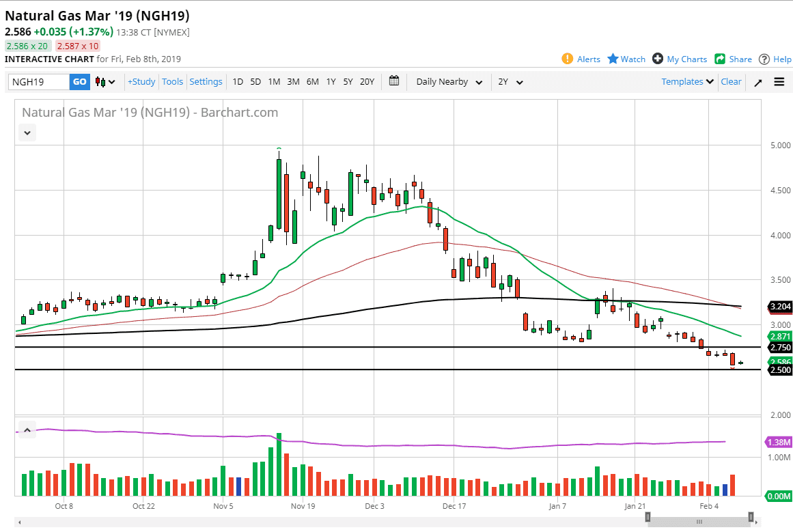The image size is (793, 532).
Task: Expand the Daily Nearby dropdown
Action: (x=449, y=82)
